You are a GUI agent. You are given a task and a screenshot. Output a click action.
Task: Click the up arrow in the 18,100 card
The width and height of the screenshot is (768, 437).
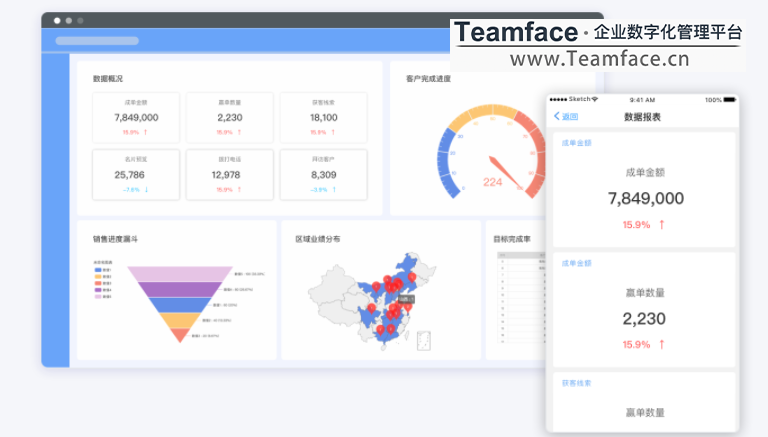tap(334, 132)
